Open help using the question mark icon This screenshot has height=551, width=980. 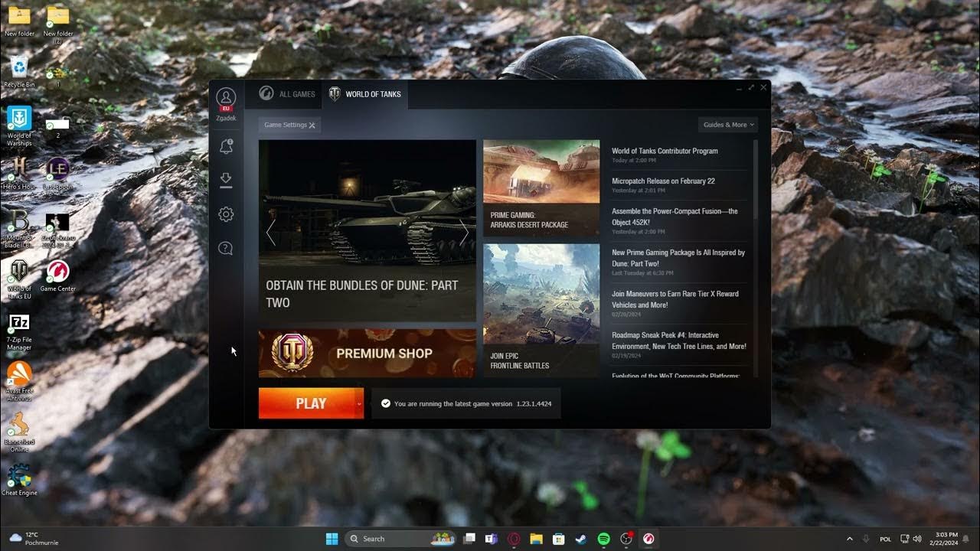[x=226, y=248]
